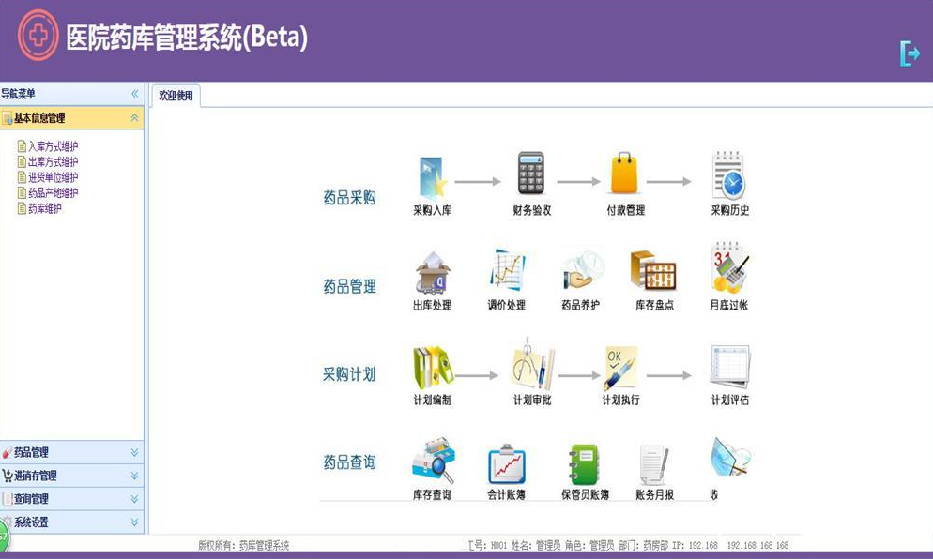Open the 计划评估 spreadsheet icon

click(x=730, y=366)
